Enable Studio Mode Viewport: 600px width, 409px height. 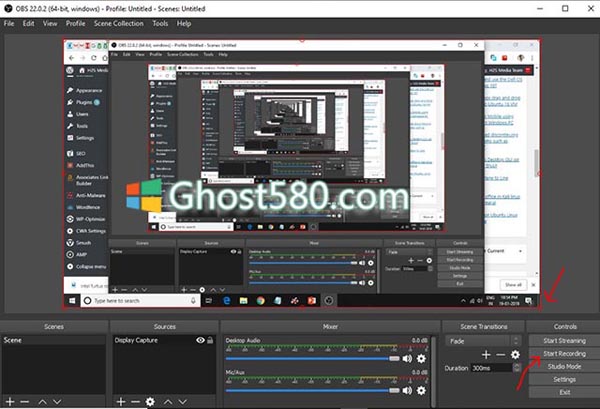(564, 367)
